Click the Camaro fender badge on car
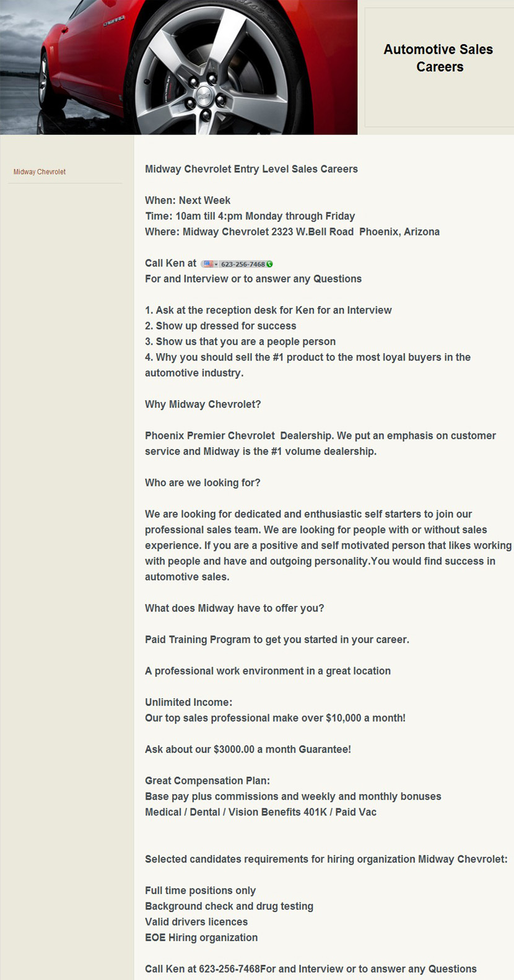 [114, 22]
